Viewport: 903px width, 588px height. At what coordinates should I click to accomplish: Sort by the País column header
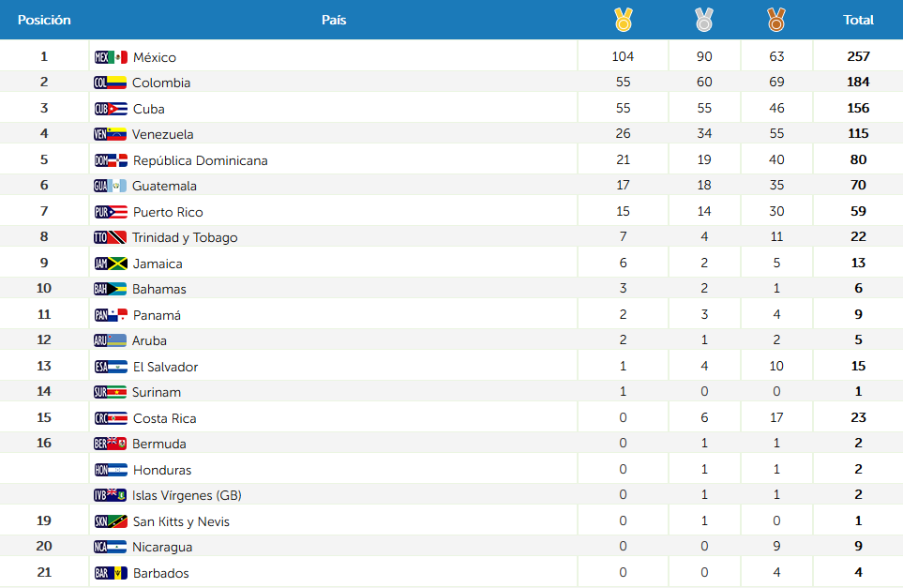click(334, 20)
